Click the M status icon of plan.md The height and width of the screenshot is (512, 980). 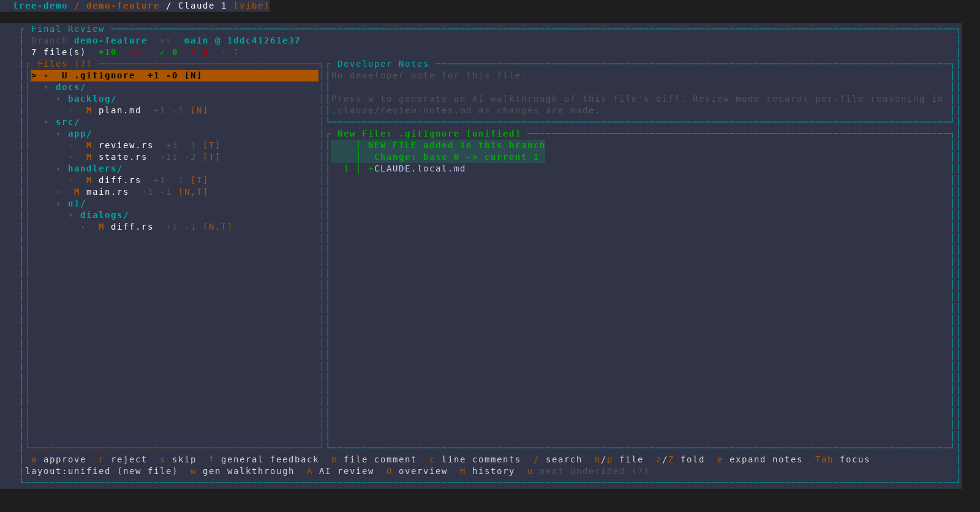pyautogui.click(x=89, y=110)
